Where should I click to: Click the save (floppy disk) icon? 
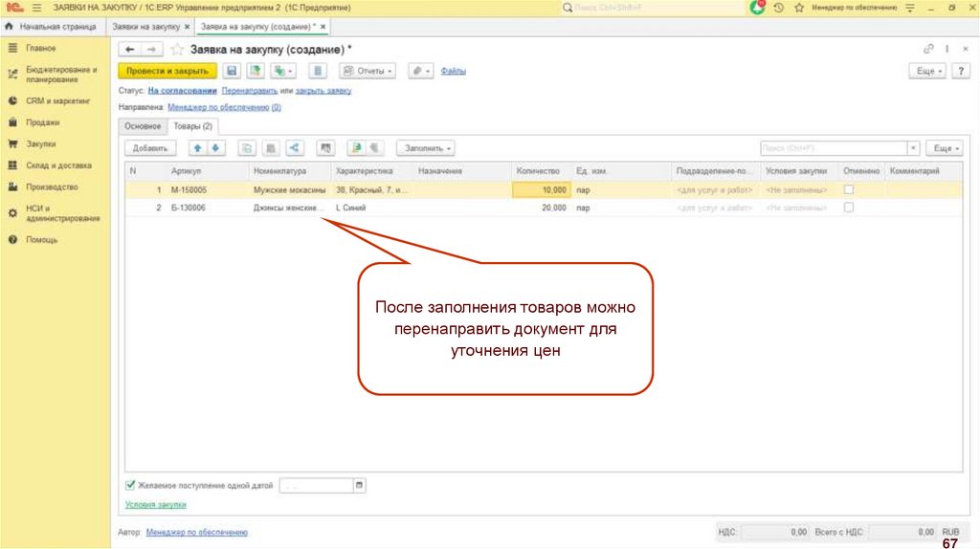tap(231, 71)
